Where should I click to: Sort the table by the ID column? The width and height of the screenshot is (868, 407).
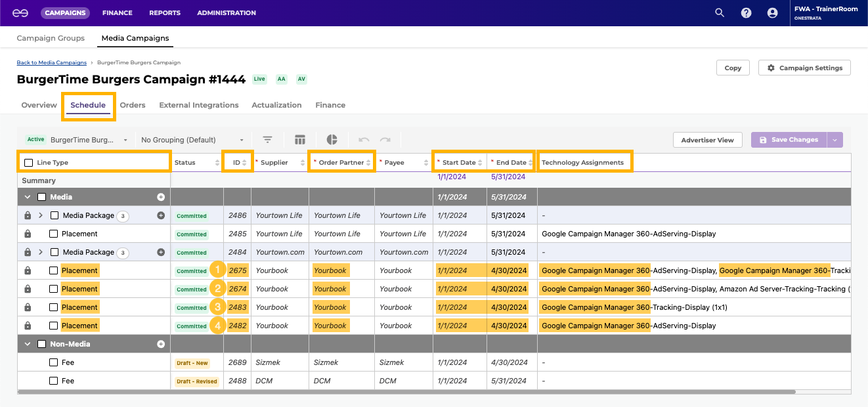tap(244, 163)
